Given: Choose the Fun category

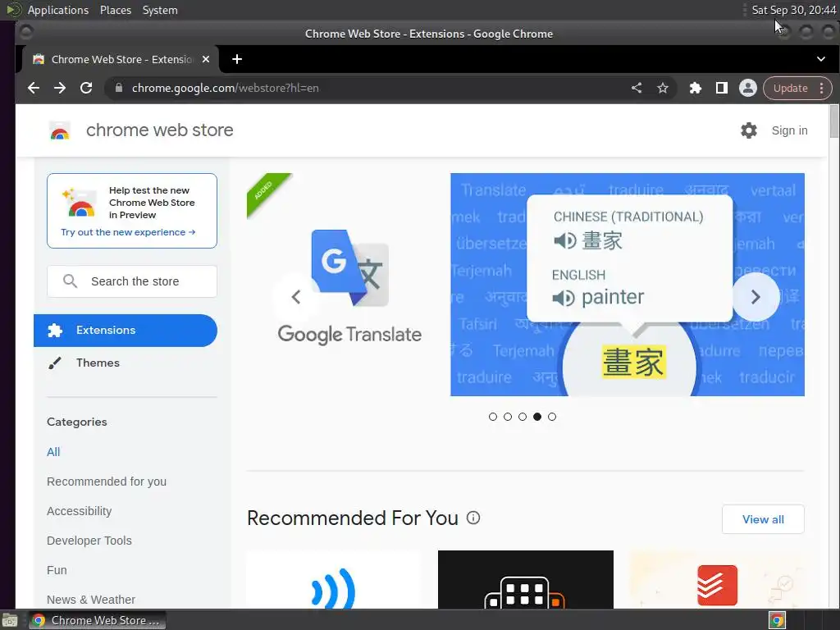Looking at the screenshot, I should pos(57,569).
